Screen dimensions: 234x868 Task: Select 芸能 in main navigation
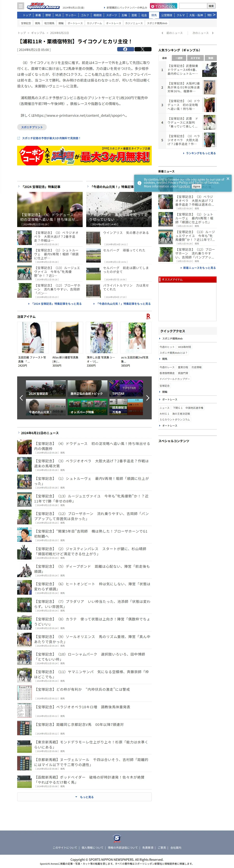(134, 15)
